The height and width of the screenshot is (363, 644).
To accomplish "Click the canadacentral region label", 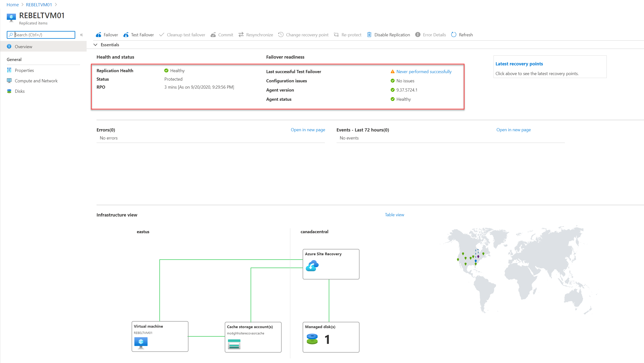I will coord(314,232).
